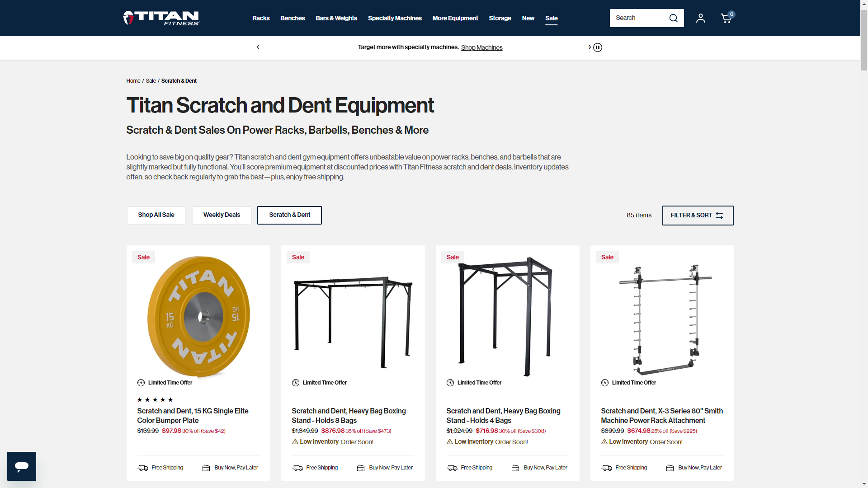Click Free Shipping truck icon on 8 Bags card
Image resolution: width=868 pixels, height=488 pixels.
(x=297, y=468)
